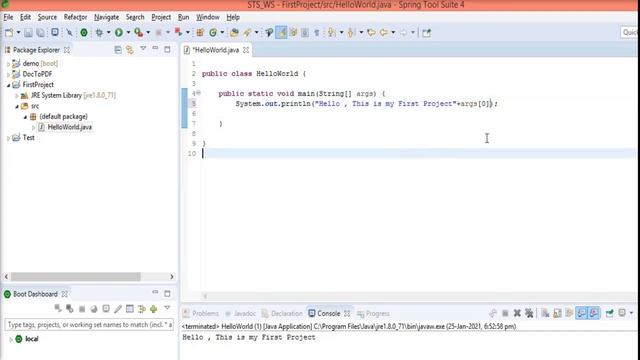Select the HelloWorld.java editor tab

click(x=216, y=50)
